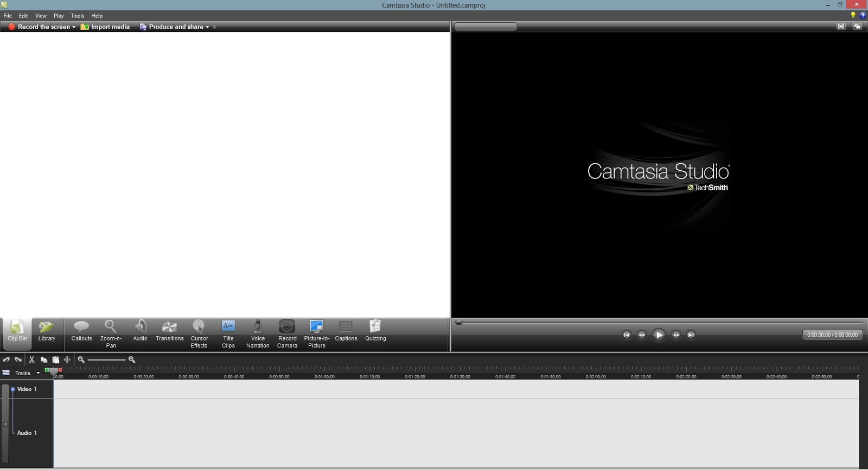This screenshot has width=868, height=470.
Task: Expand Produce and share dropdown arrow
Action: 207,27
